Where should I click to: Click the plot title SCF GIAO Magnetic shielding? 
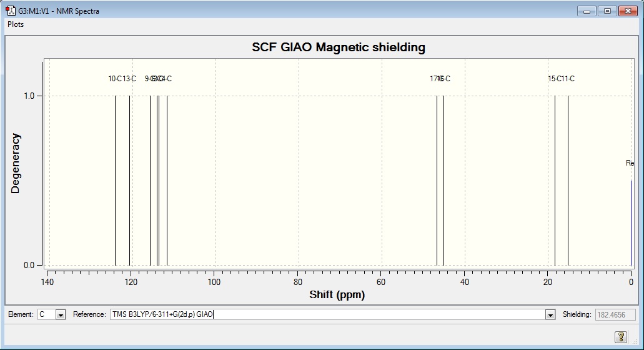[339, 47]
